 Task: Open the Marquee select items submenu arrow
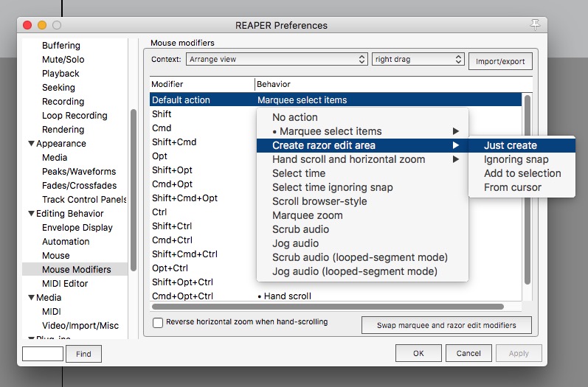point(456,131)
